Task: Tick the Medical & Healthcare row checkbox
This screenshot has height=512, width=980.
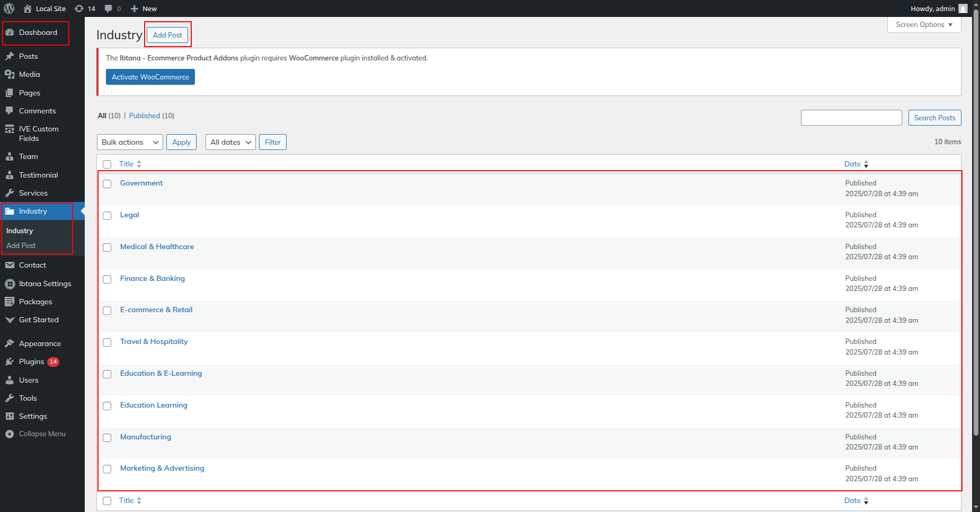Action: coord(107,248)
